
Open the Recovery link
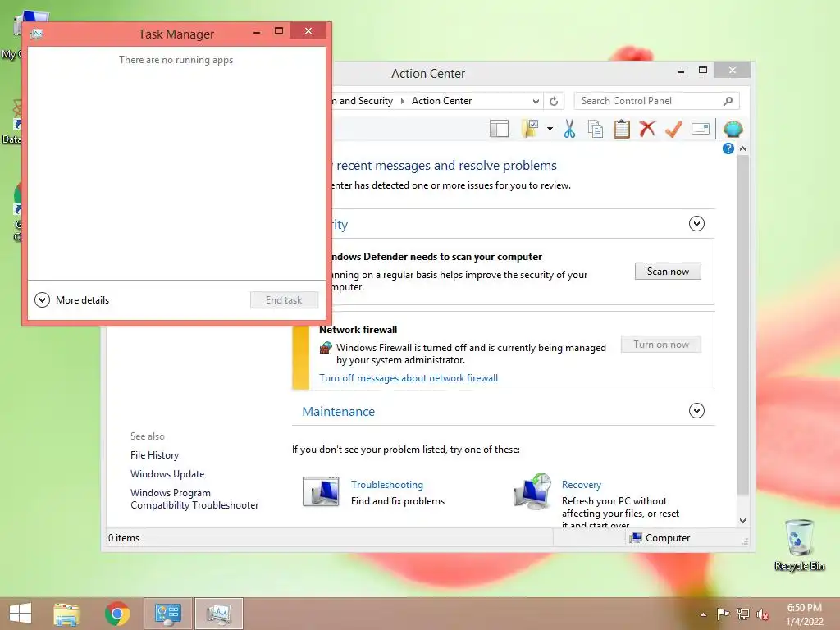tap(582, 484)
